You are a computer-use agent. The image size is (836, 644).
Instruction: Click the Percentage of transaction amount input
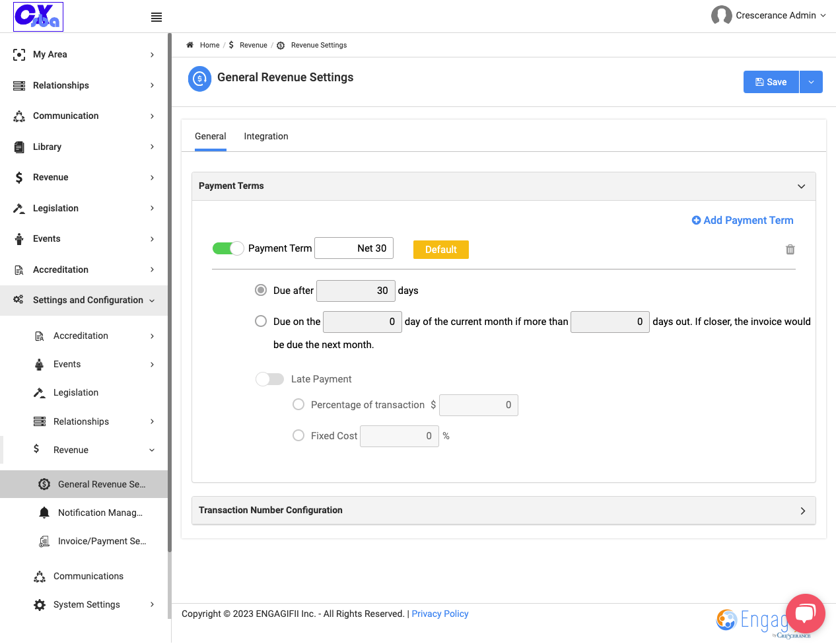pyautogui.click(x=479, y=405)
